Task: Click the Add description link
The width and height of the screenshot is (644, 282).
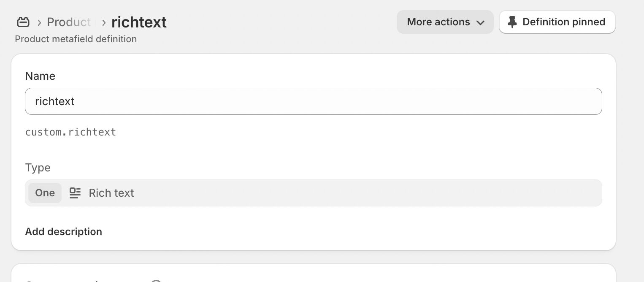Action: tap(63, 232)
